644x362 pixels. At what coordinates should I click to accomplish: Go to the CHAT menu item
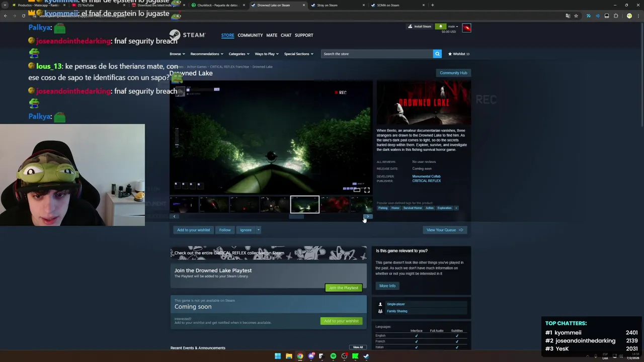tap(286, 35)
